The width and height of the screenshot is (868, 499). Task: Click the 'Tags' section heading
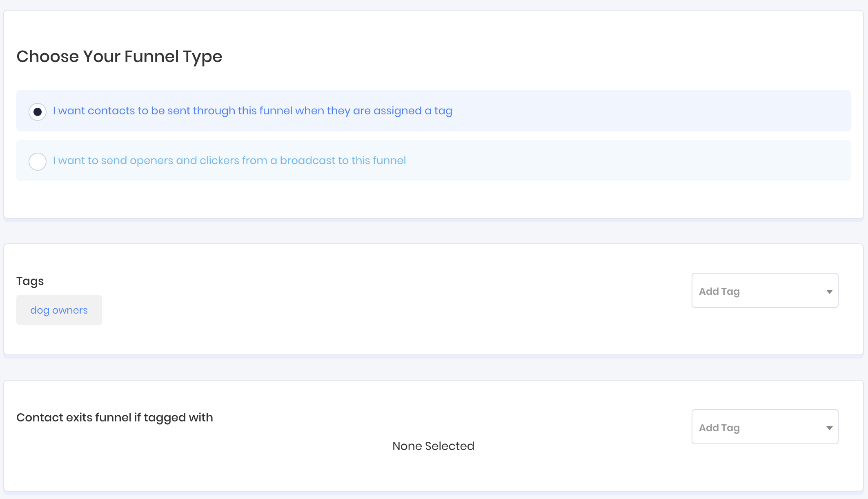(30, 281)
